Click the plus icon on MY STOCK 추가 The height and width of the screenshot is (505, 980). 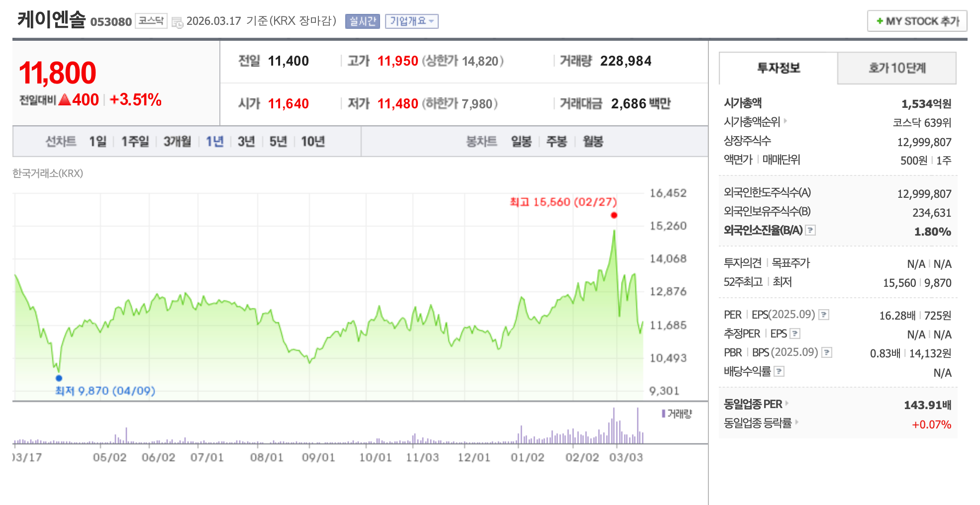880,21
